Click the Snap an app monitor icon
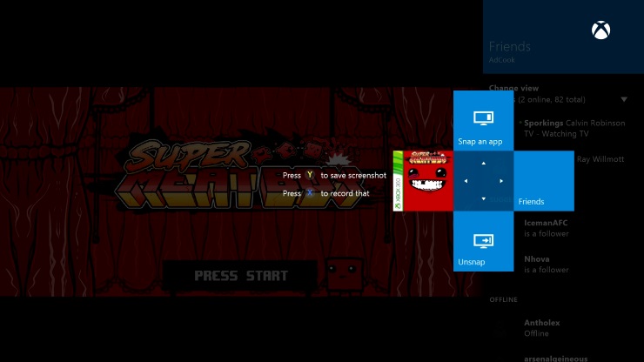 click(x=483, y=118)
